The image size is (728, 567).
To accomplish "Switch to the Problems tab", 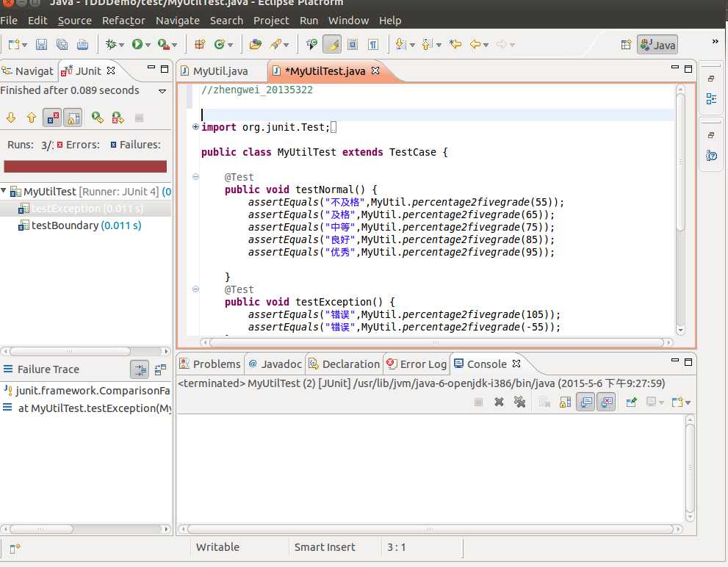I will point(210,364).
